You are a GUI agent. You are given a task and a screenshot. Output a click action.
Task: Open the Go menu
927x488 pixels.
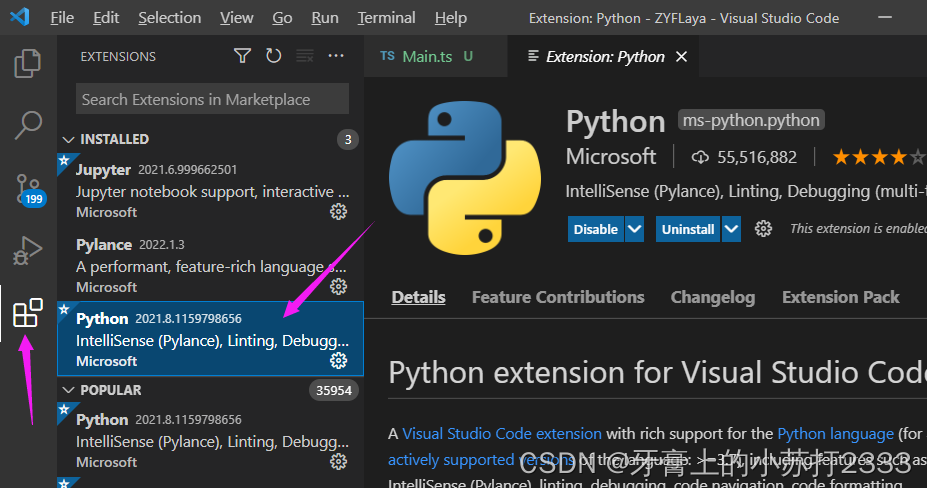282,18
